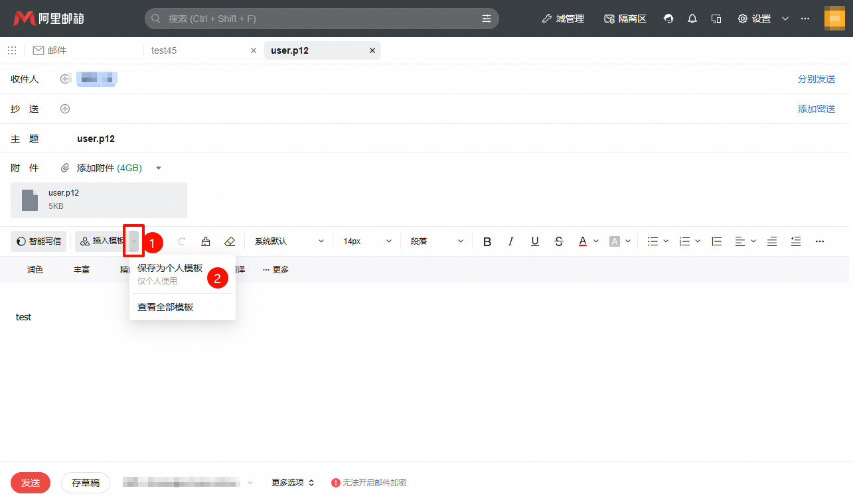Open the 隔离区 quarantine area
Viewport: 853px width, 504px height.
tap(625, 19)
